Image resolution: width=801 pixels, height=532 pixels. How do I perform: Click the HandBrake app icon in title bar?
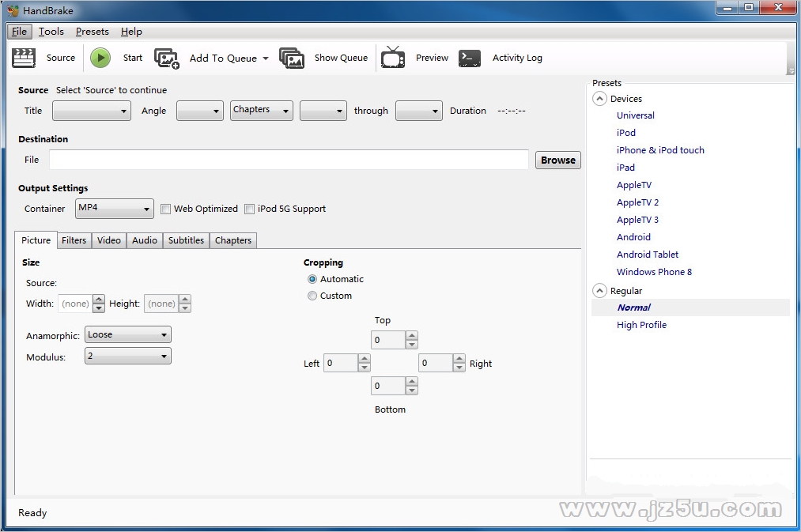pos(13,10)
